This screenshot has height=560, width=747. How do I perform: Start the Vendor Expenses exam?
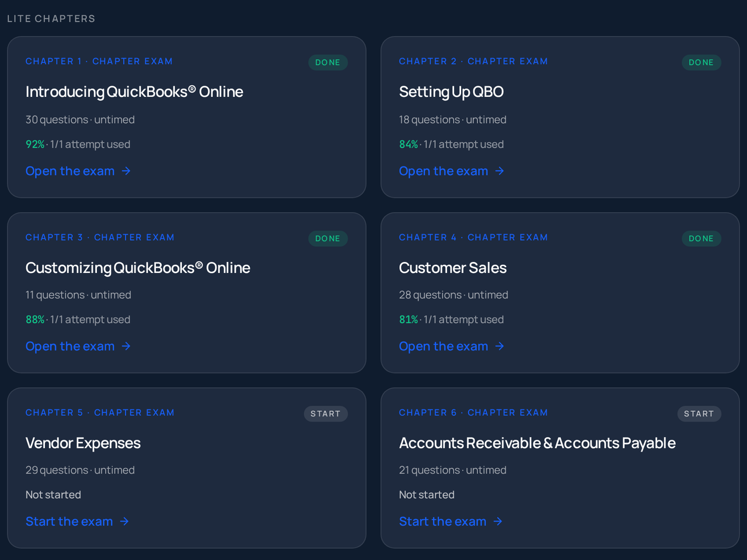pyautogui.click(x=78, y=521)
